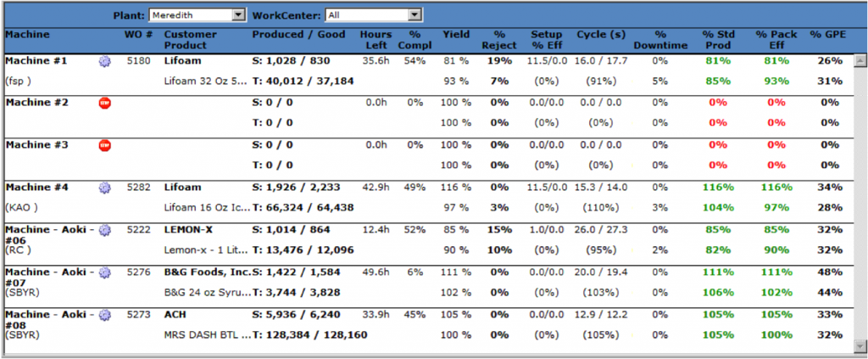Click the scrollbar up arrow in the table

[860, 59]
